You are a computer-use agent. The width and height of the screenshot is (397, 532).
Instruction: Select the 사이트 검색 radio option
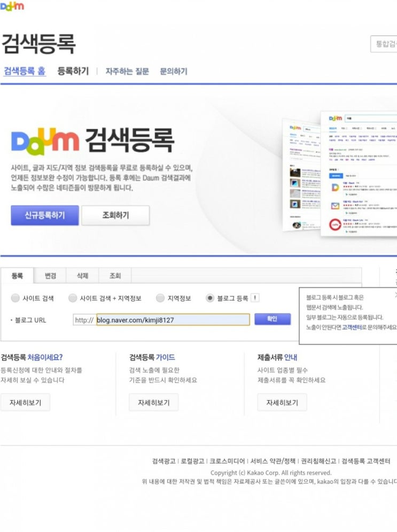(15, 298)
